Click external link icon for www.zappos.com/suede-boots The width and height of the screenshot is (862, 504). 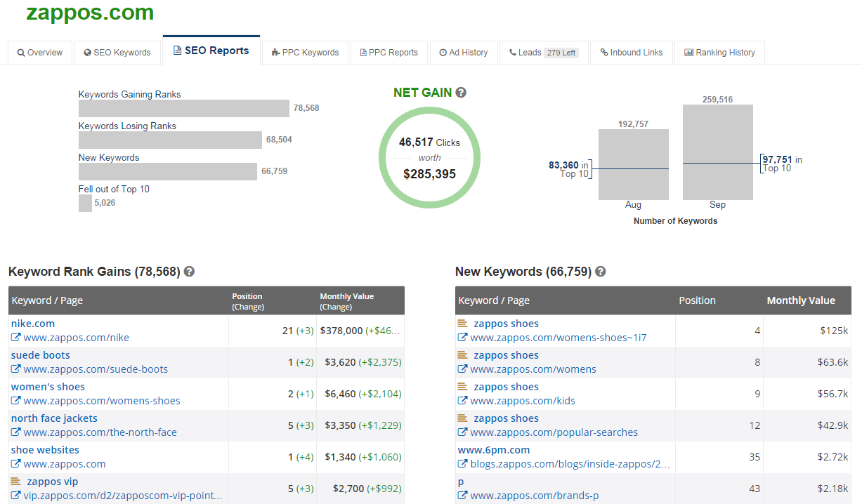15,369
